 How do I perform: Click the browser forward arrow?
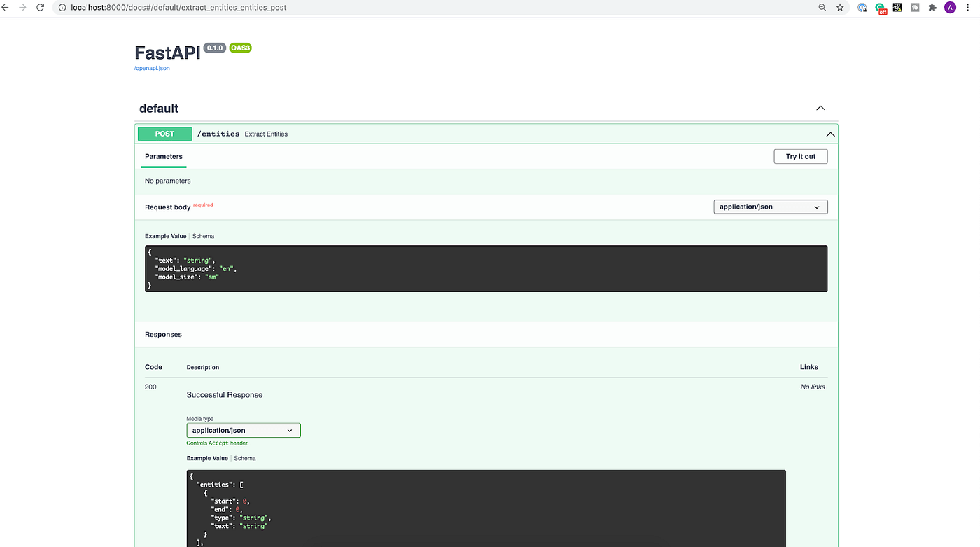point(22,7)
